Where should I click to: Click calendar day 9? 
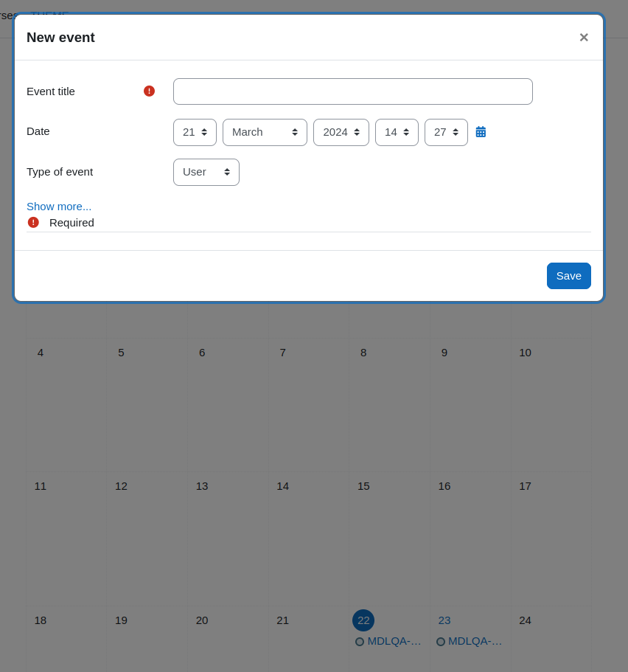[444, 353]
